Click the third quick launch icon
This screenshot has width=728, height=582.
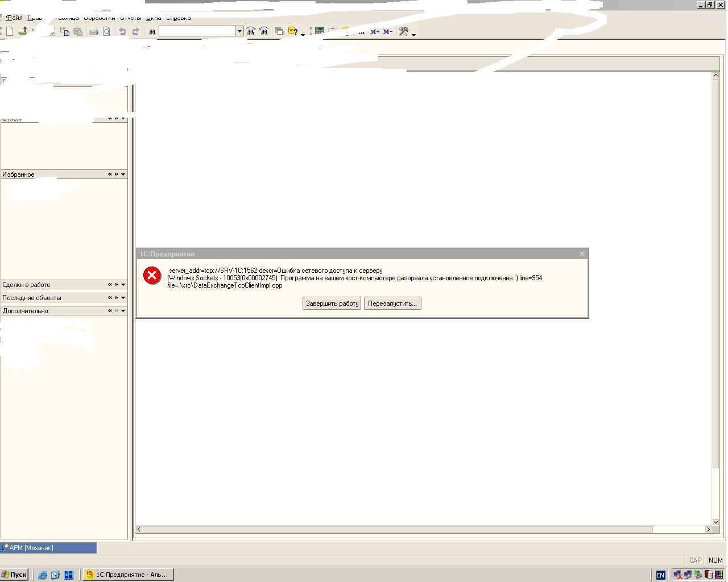(69, 575)
